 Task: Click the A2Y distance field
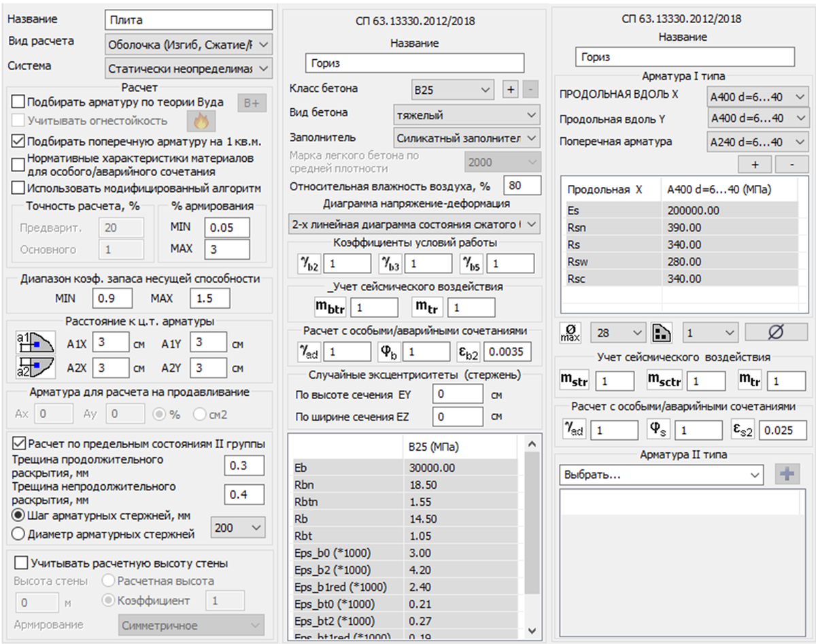click(x=209, y=367)
